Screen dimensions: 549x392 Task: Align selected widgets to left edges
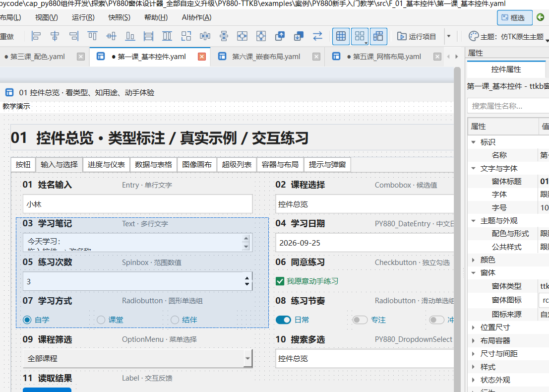(x=36, y=36)
